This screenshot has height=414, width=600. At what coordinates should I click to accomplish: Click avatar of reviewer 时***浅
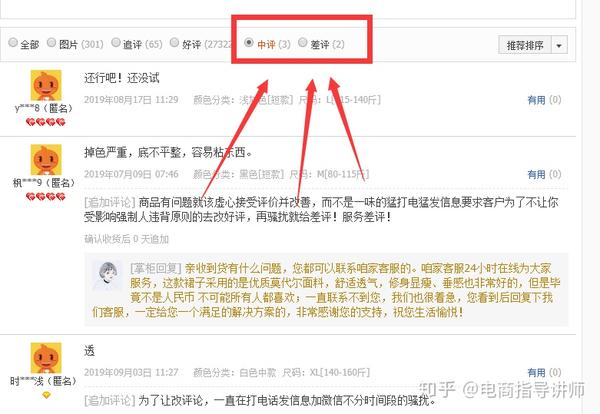pos(46,358)
